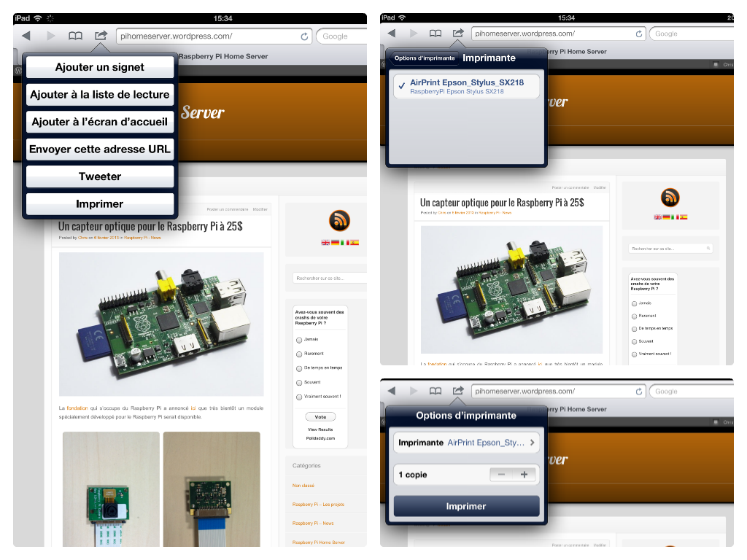Open the Raspberry Pi – Les projets category
747x560 pixels.
pyautogui.click(x=318, y=505)
